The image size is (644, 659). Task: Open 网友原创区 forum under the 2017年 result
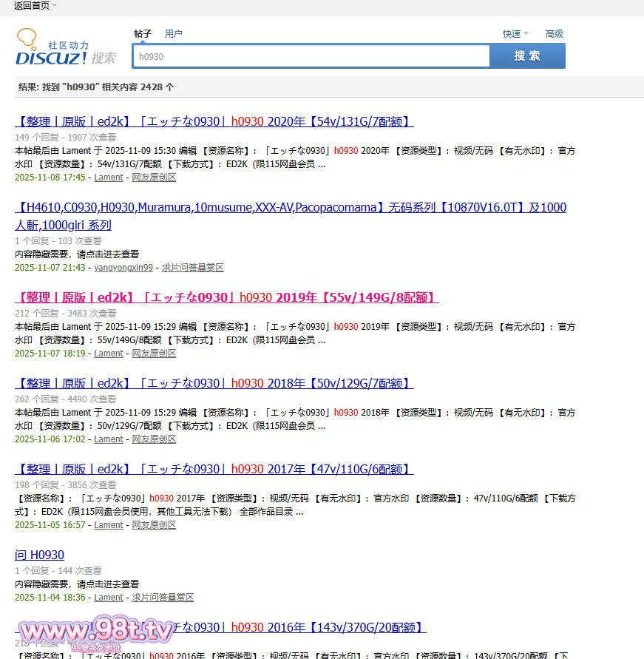click(154, 525)
